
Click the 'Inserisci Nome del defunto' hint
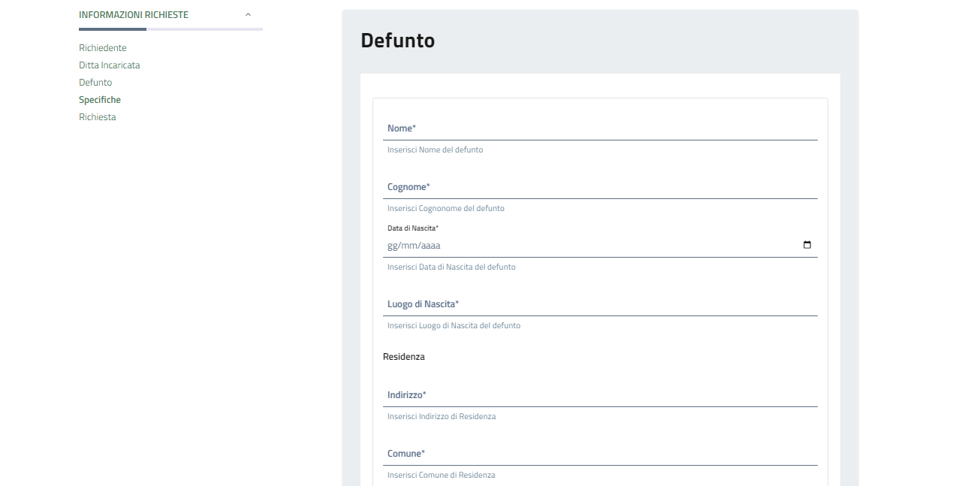tap(435, 150)
